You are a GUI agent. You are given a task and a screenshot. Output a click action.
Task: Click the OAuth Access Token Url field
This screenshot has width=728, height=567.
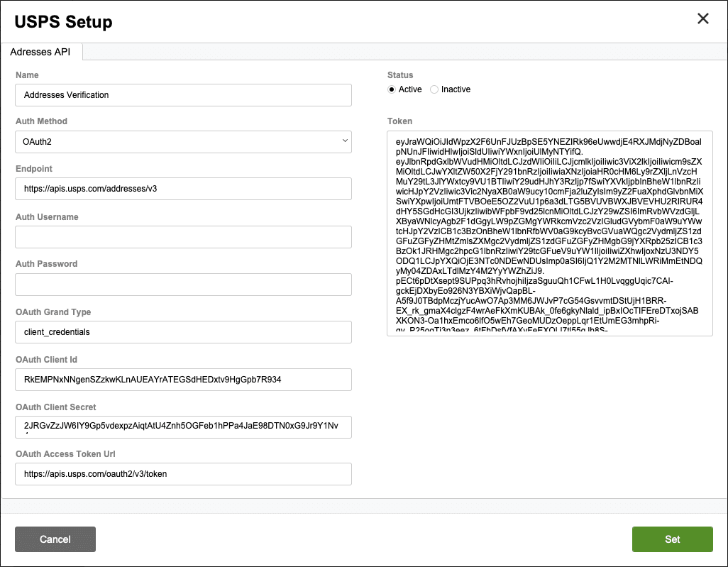183,474
